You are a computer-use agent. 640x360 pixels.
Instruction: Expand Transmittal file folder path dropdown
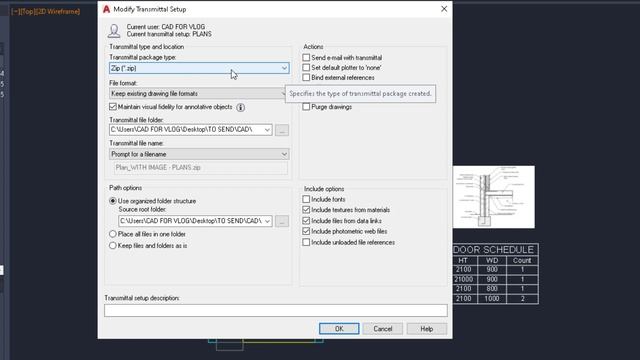267,130
